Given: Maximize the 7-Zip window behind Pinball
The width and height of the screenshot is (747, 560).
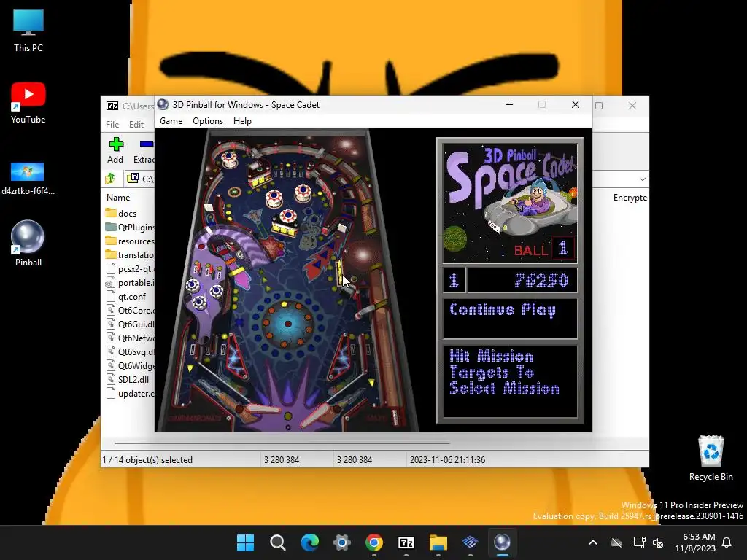Looking at the screenshot, I should [x=599, y=106].
